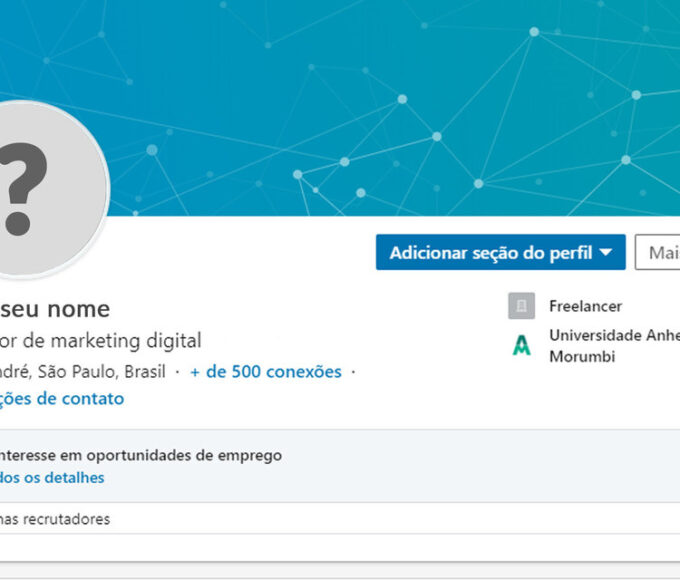Expand the caret arrow on Adicionar seção do perfil
Screen dimensions: 680x580
click(x=606, y=253)
